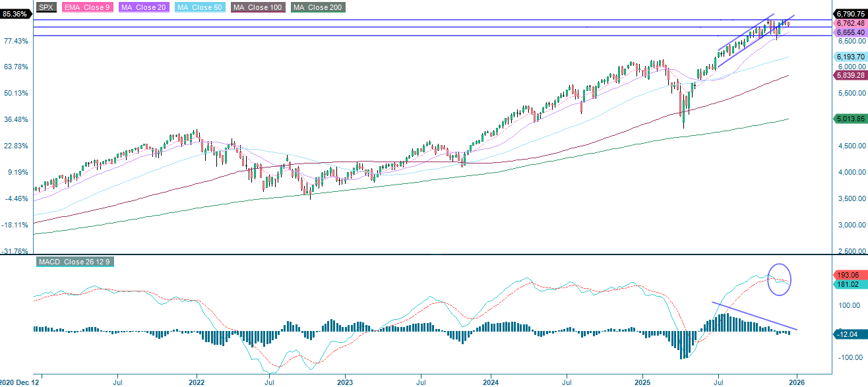Select the blue divergence trendline on MACD
The width and height of the screenshot is (868, 387).
[755, 314]
